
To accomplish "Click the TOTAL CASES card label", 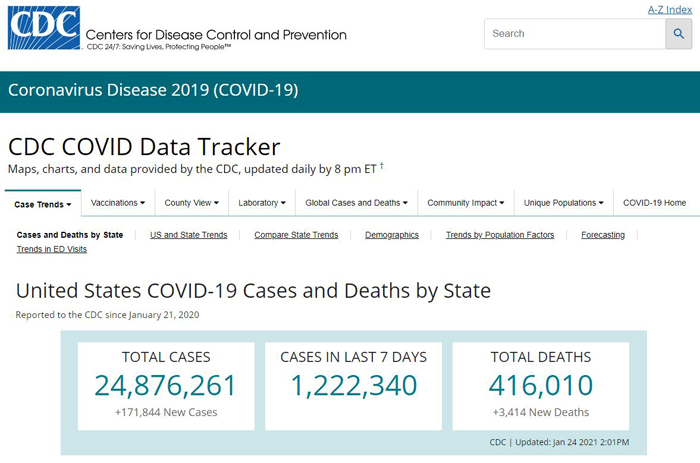I will (166, 357).
